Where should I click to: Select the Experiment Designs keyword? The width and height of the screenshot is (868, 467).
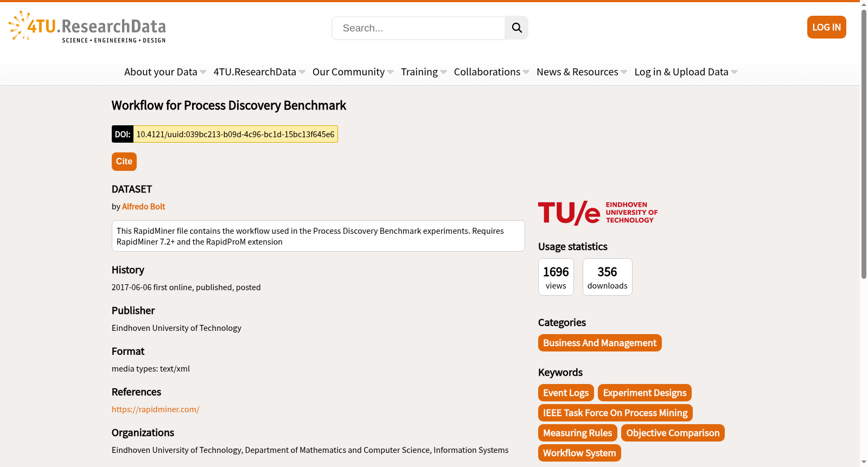click(x=644, y=393)
